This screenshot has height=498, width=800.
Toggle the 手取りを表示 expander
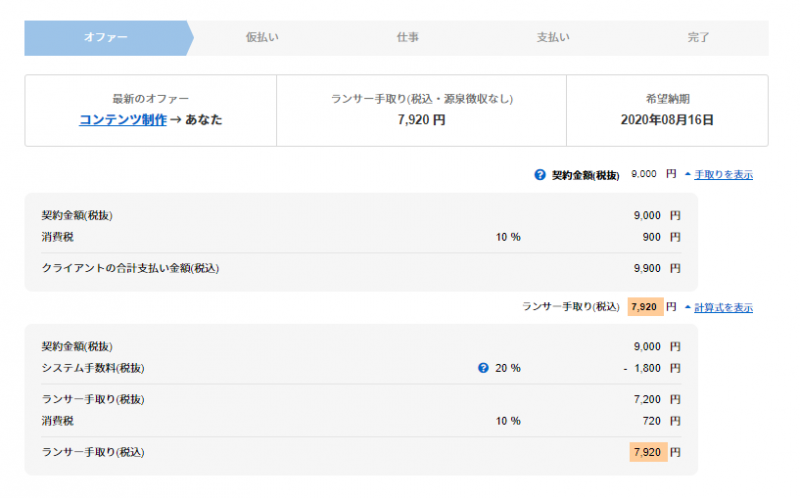point(718,175)
